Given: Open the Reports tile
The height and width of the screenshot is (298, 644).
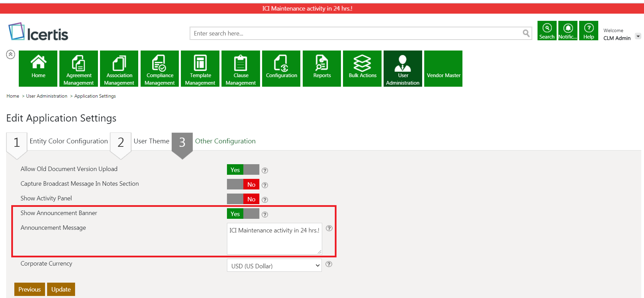Looking at the screenshot, I should [x=321, y=68].
